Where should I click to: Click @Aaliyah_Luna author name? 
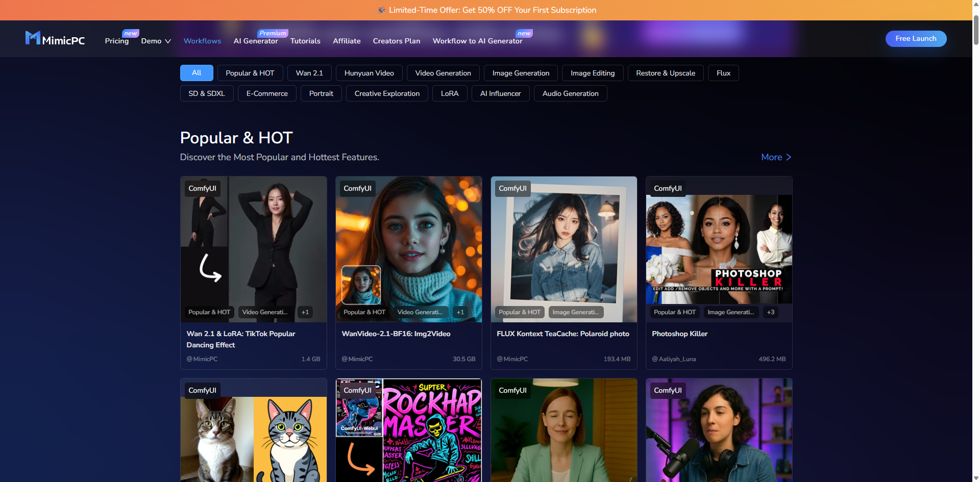pos(674,359)
